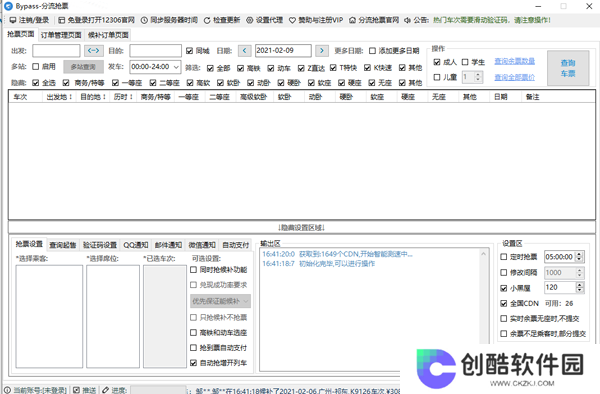Disable the 小黑屋 checkbox

504,288
